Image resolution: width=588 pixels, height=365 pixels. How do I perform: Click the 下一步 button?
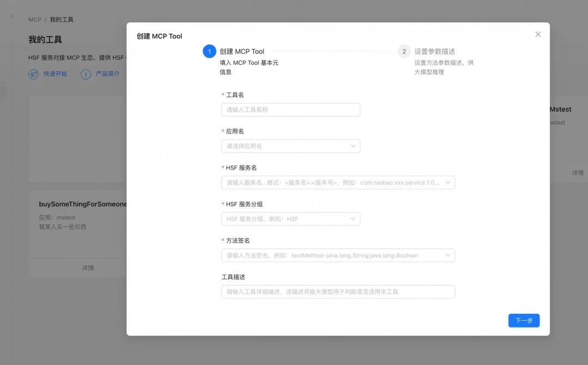pos(524,320)
